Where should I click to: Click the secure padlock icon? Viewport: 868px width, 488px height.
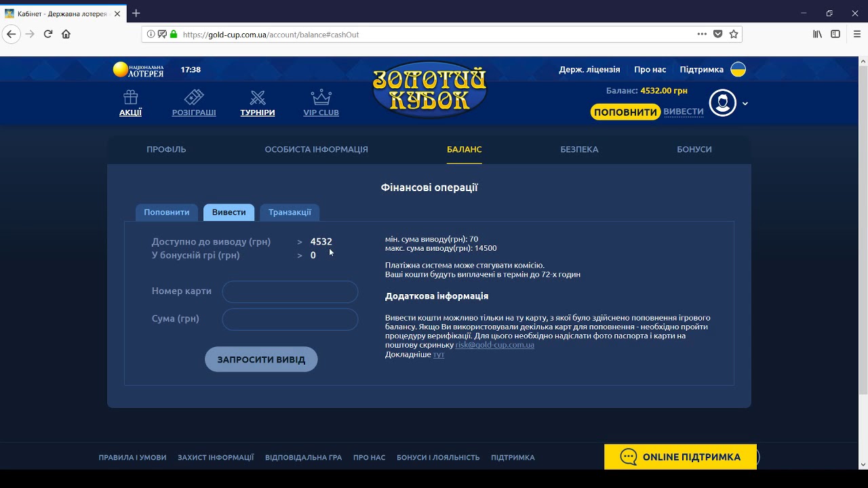point(174,34)
